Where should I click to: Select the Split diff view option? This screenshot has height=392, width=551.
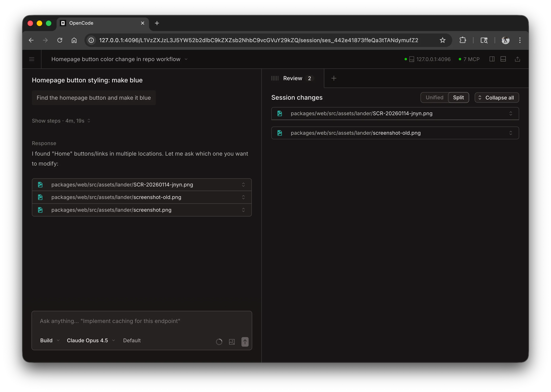pos(458,98)
